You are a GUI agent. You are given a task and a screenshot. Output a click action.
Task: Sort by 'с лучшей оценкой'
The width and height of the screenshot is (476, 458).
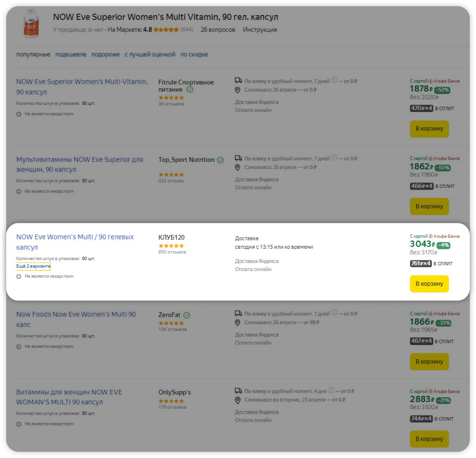coord(150,55)
